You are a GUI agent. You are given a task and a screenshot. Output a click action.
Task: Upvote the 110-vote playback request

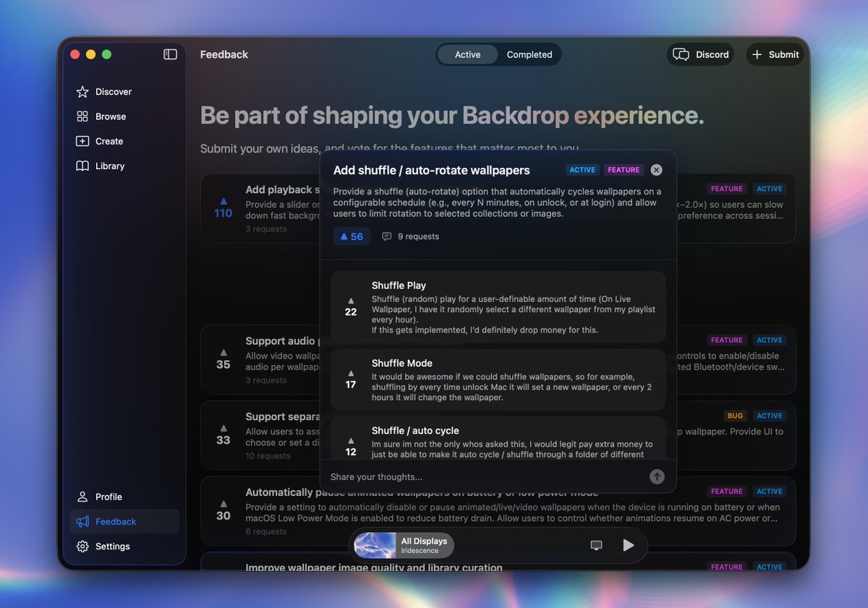pos(223,208)
